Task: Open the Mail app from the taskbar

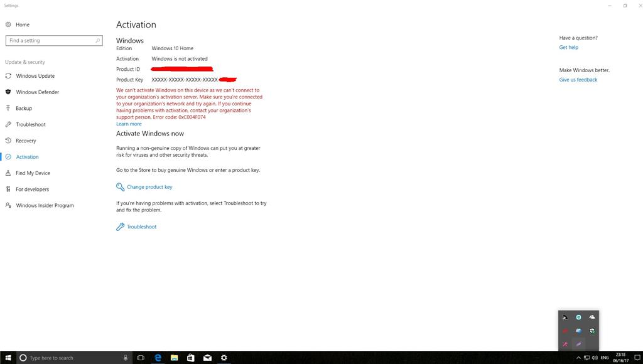Action: point(207,358)
